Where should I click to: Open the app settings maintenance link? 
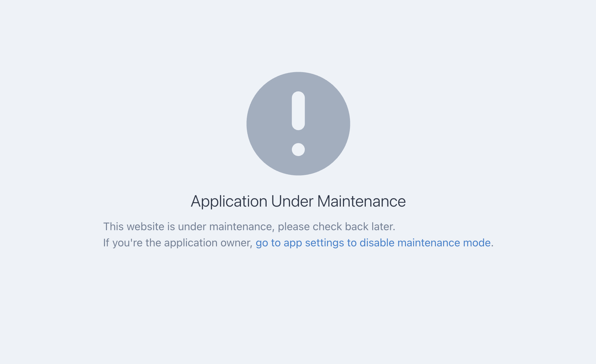(373, 243)
